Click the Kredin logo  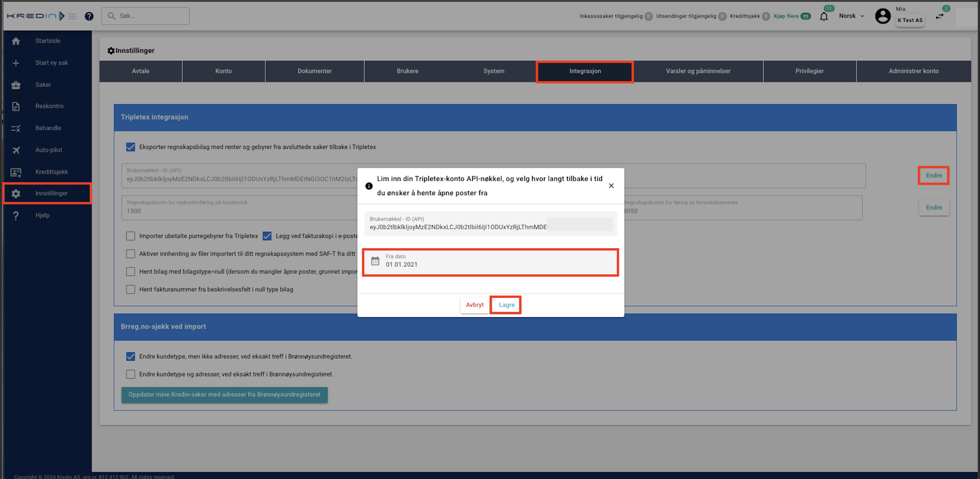pyautogui.click(x=36, y=16)
